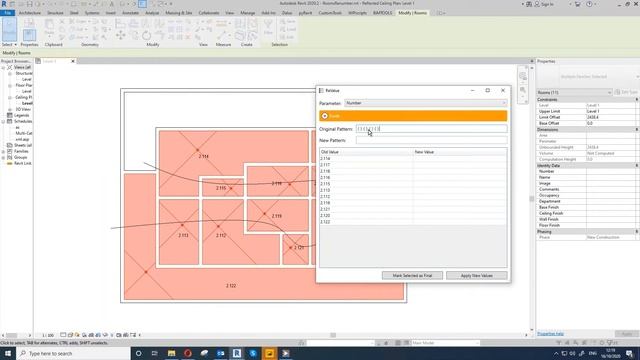Click the Apply button in Properties panel
This screenshot has width=640, height=360.
coord(627,334)
